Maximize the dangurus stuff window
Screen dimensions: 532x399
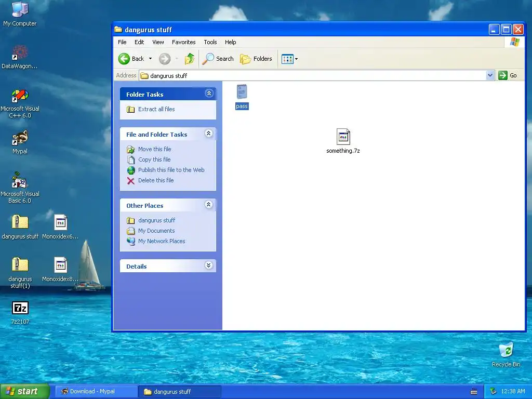506,30
